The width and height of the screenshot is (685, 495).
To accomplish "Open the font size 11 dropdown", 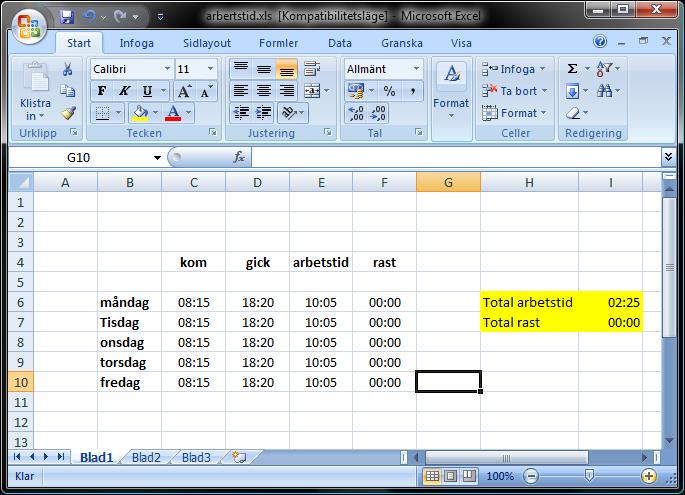I will 210,69.
